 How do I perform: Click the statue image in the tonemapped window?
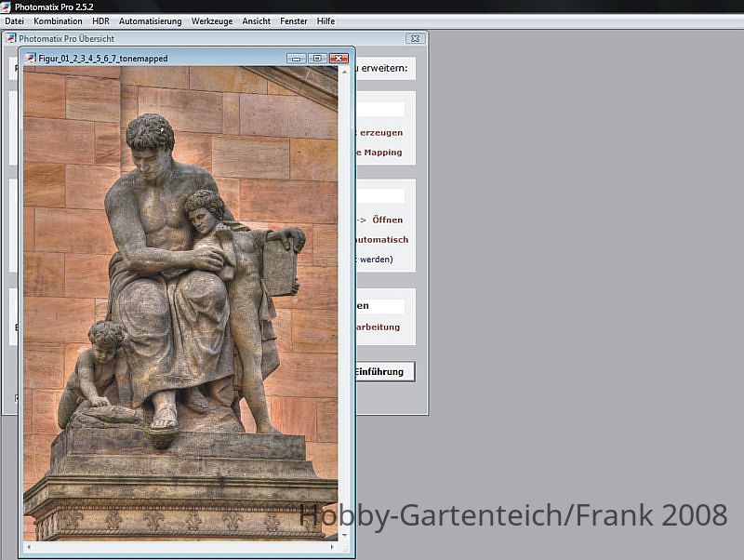point(180,303)
